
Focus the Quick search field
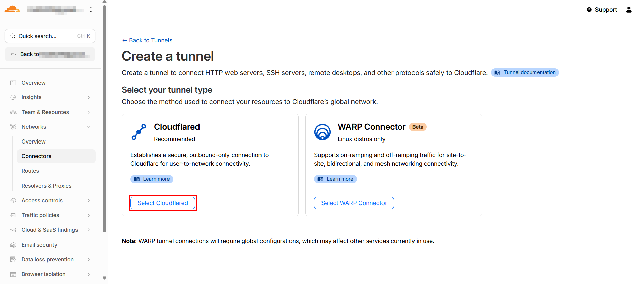[50, 36]
